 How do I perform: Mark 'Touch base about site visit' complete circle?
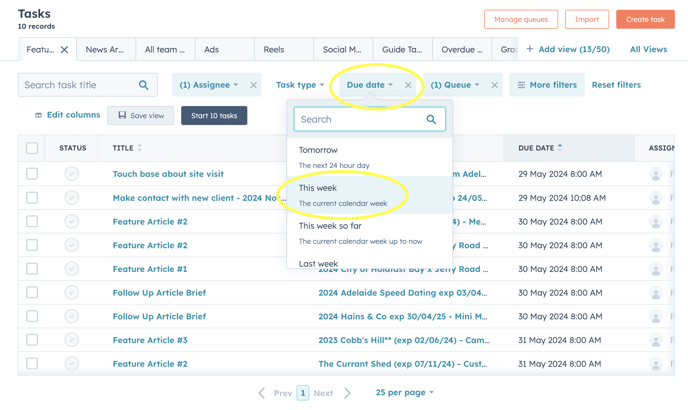click(x=72, y=174)
